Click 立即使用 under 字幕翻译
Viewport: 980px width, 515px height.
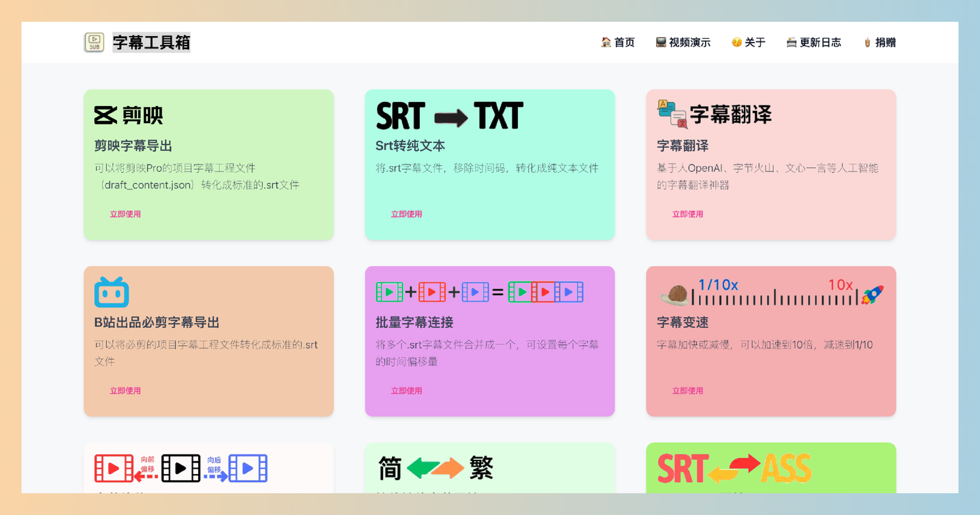687,214
